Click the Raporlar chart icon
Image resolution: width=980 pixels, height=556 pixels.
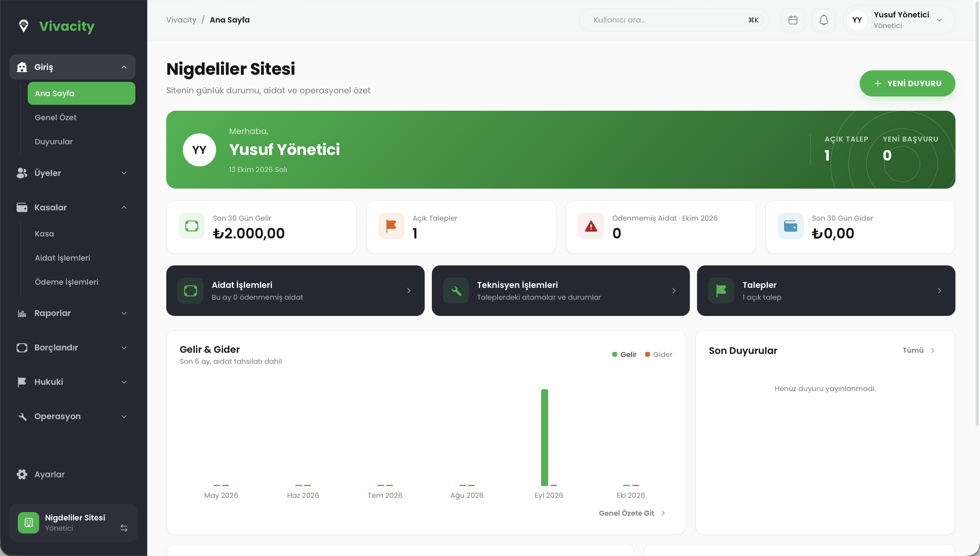click(x=22, y=313)
